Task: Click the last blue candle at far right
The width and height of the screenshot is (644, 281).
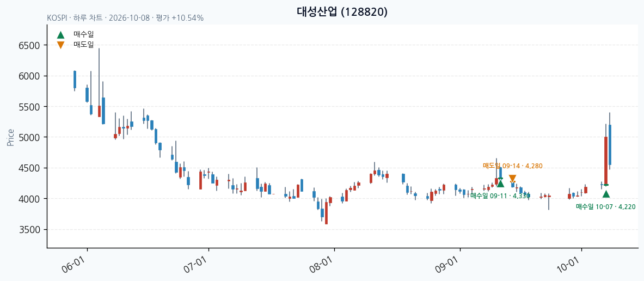Action: (x=610, y=145)
